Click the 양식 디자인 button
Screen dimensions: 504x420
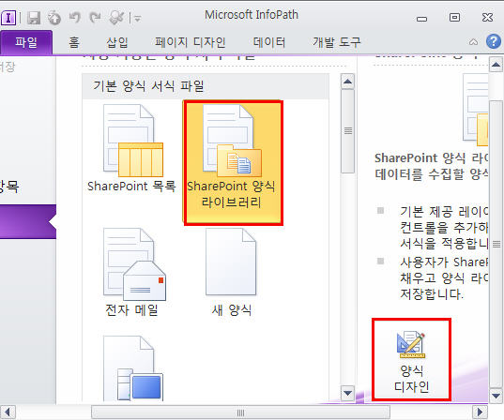(x=411, y=360)
